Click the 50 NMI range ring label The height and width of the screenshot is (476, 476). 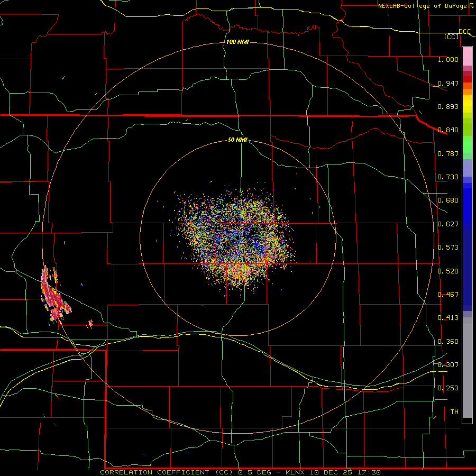click(x=237, y=140)
